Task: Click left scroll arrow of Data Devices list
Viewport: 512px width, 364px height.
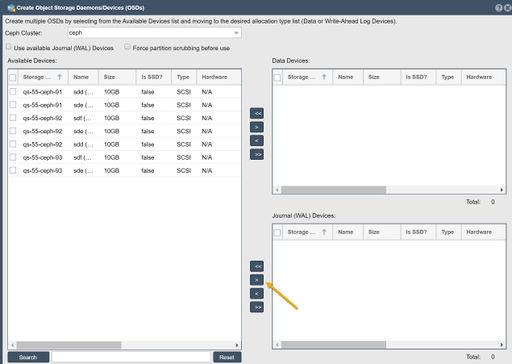Action: tap(277, 190)
